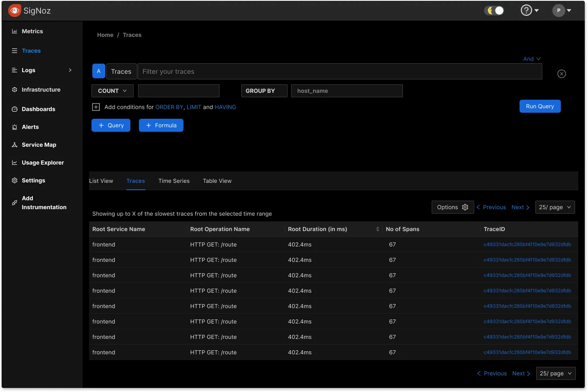The width and height of the screenshot is (588, 392).
Task: Toggle the dark mode theme switch
Action: click(x=494, y=11)
